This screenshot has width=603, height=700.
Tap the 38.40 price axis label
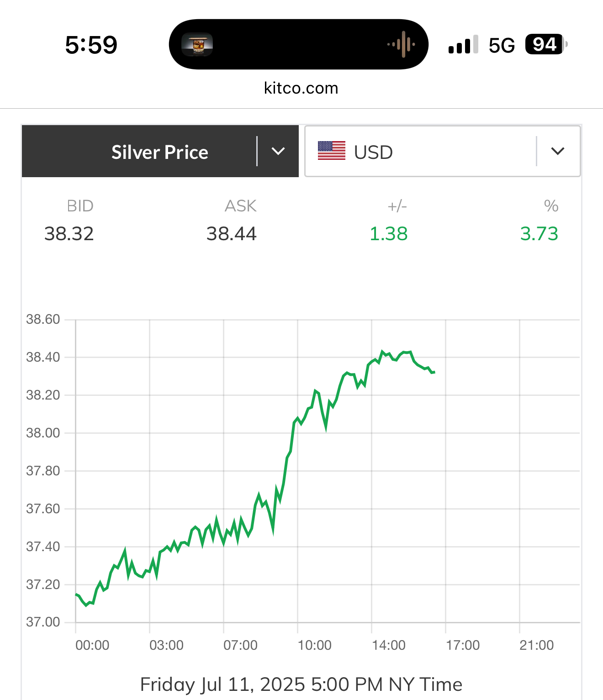(43, 357)
